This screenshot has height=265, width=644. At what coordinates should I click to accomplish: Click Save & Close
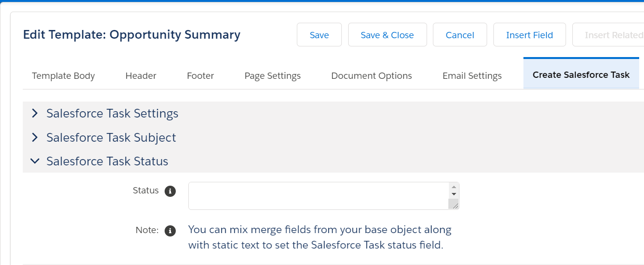[387, 35]
